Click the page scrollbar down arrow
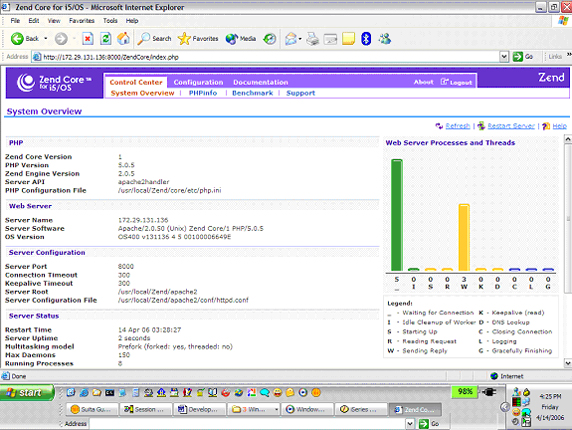The height and width of the screenshot is (430, 572). tap(568, 363)
